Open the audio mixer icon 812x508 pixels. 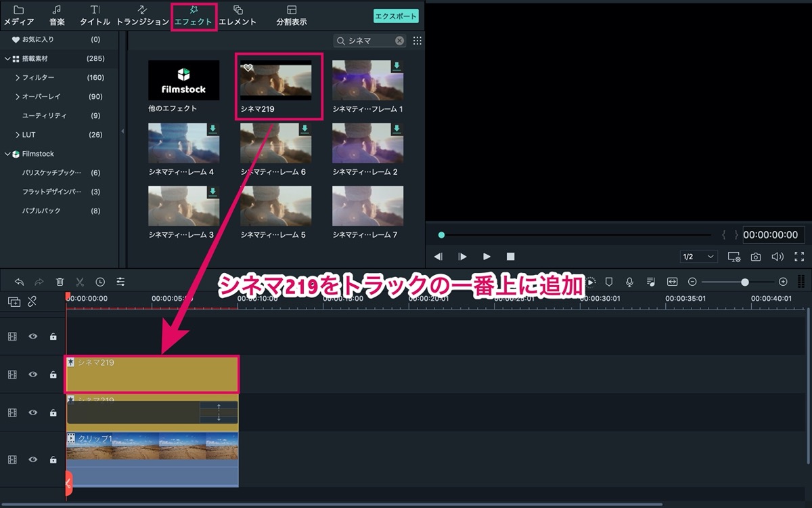point(650,282)
